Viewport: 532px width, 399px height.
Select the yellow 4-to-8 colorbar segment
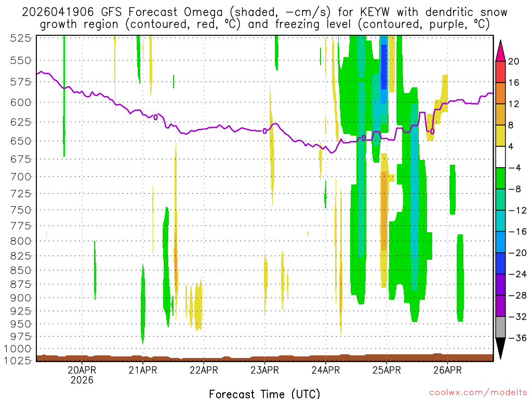(500, 136)
